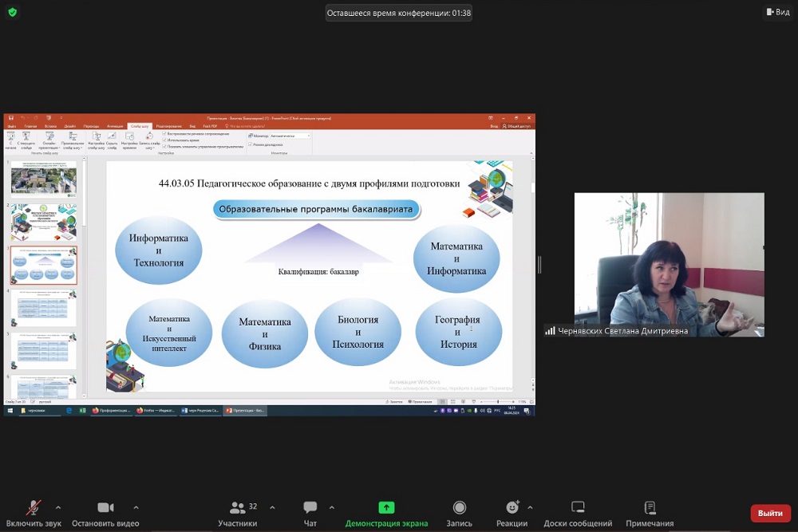Click Образовательные программы бакалавриата banner
798x532 pixels.
316,209
